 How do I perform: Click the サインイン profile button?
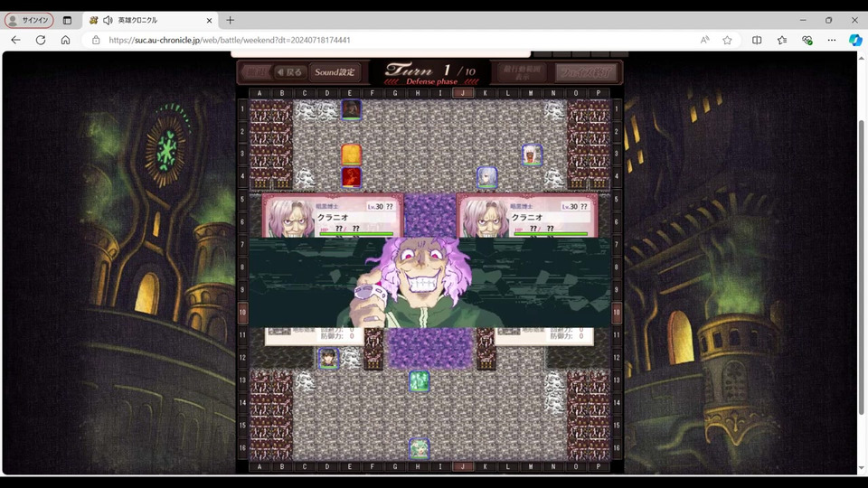pos(29,20)
